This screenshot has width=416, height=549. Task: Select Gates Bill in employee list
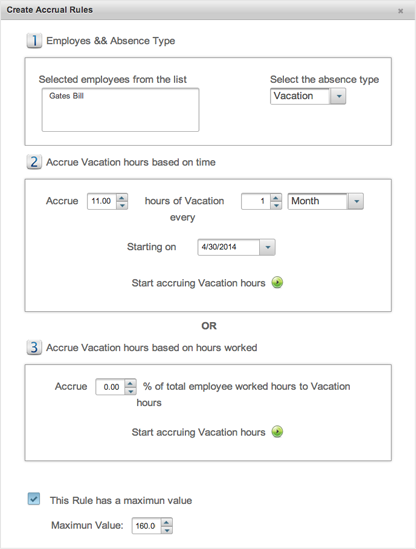click(67, 96)
